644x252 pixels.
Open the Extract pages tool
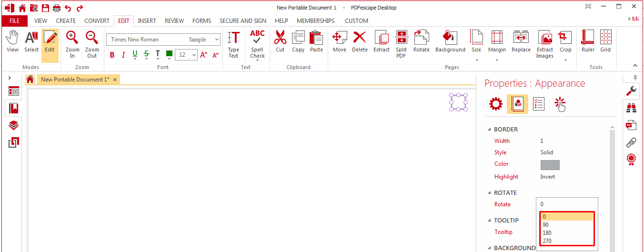382,41
